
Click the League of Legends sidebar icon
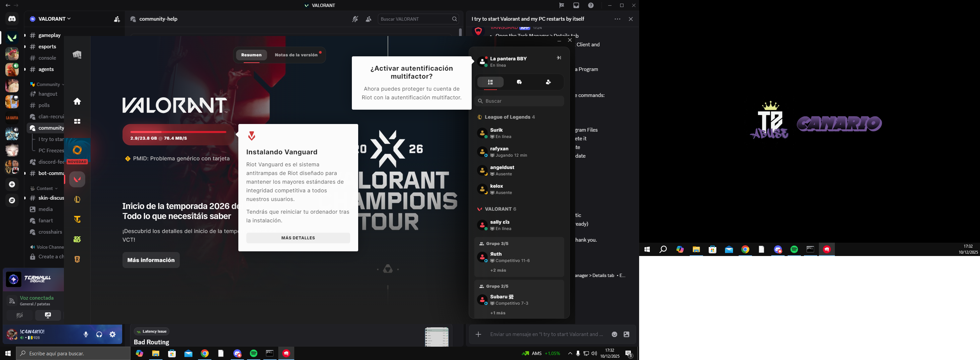tap(77, 199)
